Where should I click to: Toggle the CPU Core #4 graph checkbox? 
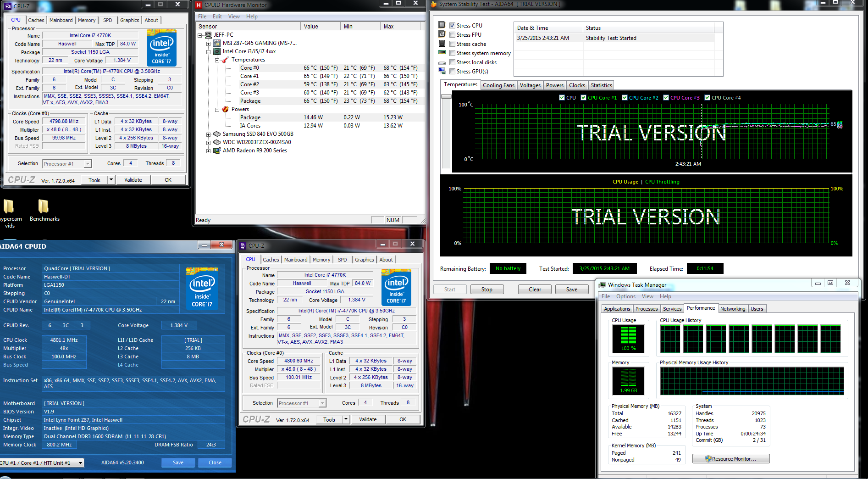tap(708, 98)
